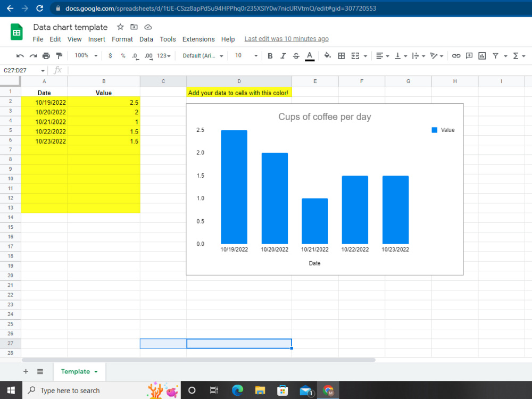The width and height of the screenshot is (532, 399).
Task: Expand the filter views arrow
Action: pos(505,56)
